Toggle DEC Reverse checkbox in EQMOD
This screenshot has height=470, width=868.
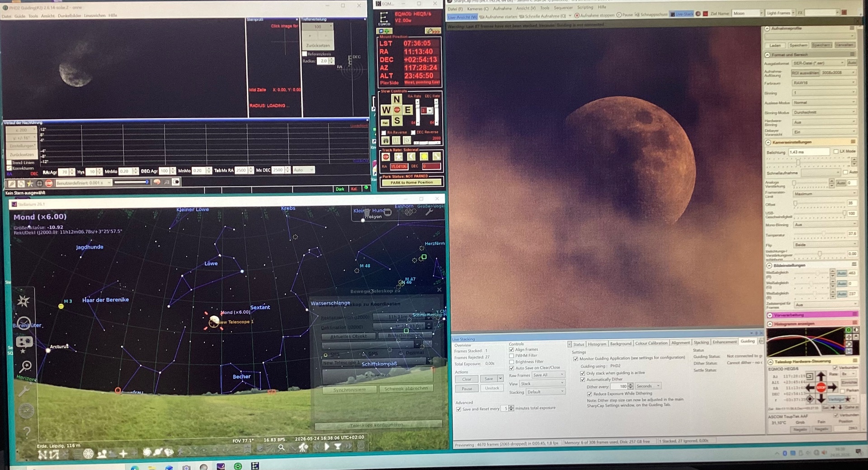(413, 132)
